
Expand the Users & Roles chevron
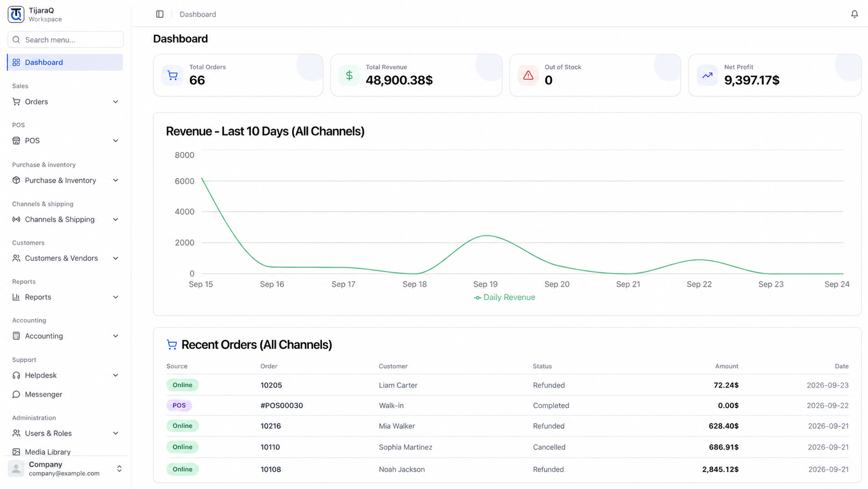click(115, 433)
